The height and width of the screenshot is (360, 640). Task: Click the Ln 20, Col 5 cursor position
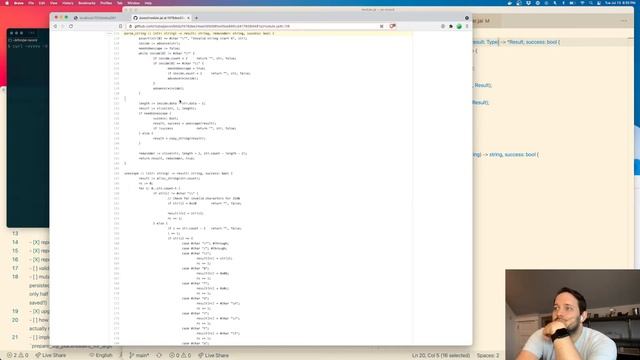tap(441, 356)
